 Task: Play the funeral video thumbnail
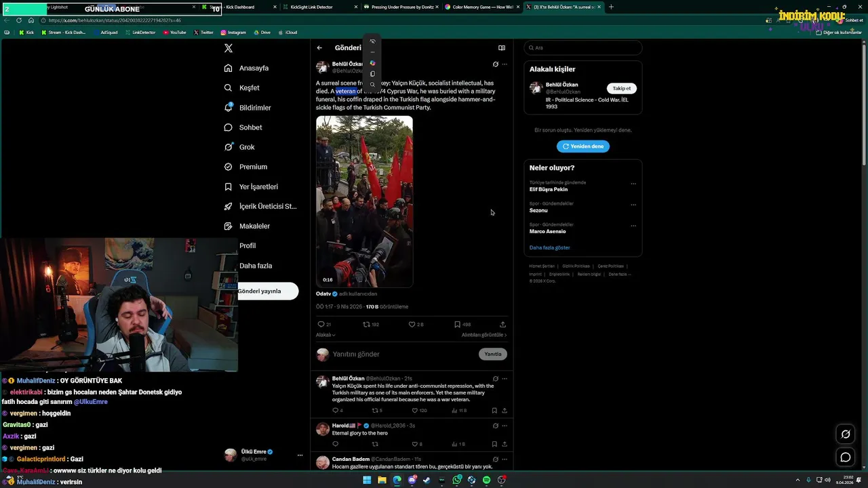click(364, 201)
